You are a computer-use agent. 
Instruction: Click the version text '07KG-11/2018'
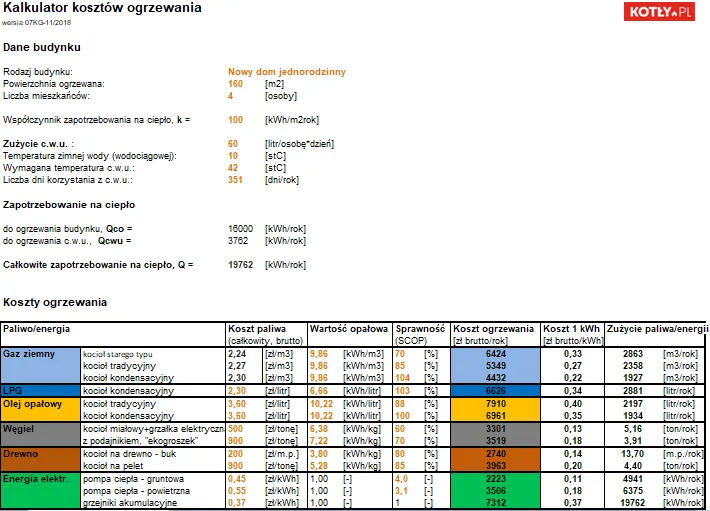point(48,23)
